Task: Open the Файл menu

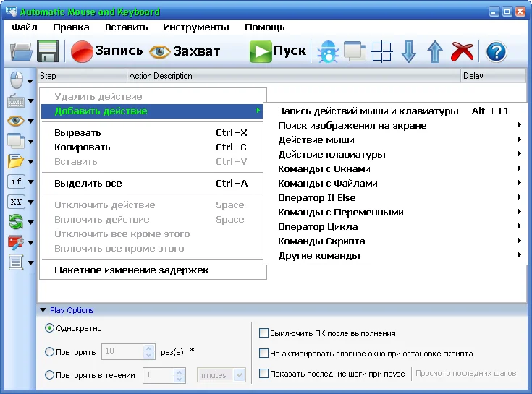Action: coord(25,27)
